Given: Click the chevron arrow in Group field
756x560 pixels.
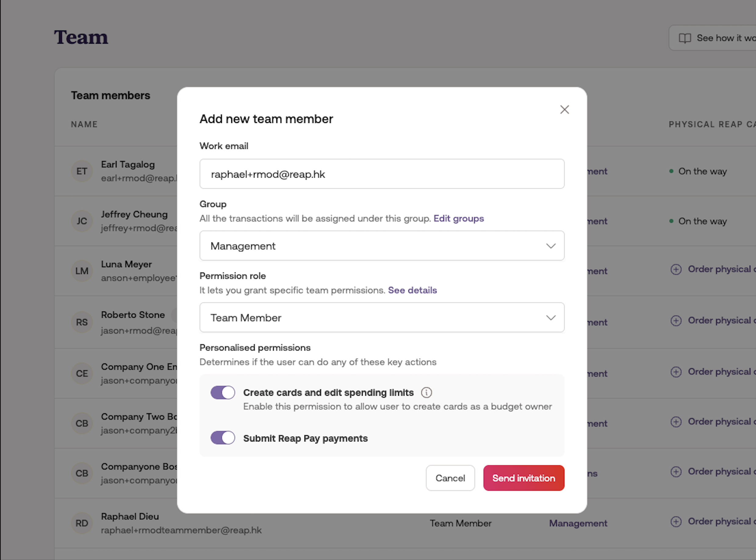Looking at the screenshot, I should pos(551,246).
